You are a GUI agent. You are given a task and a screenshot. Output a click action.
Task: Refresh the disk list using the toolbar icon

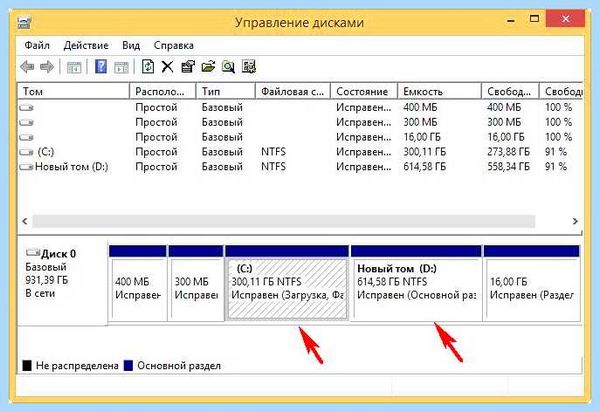(148, 67)
